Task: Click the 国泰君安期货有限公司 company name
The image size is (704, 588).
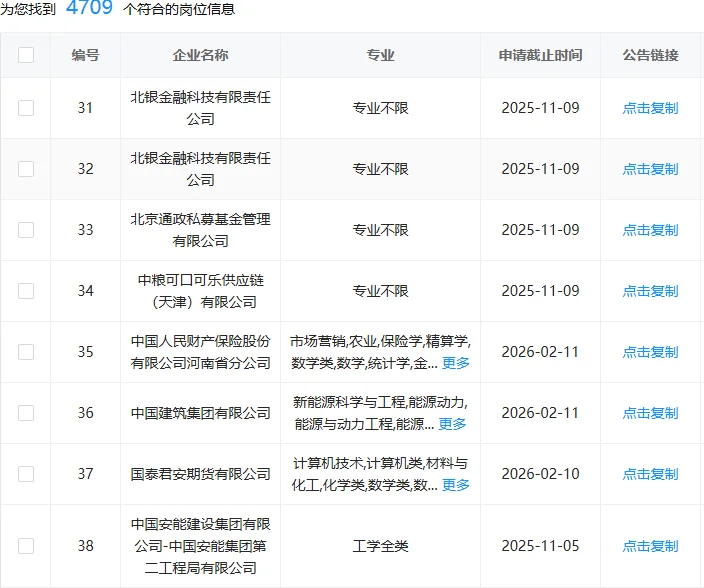Action: coord(200,474)
